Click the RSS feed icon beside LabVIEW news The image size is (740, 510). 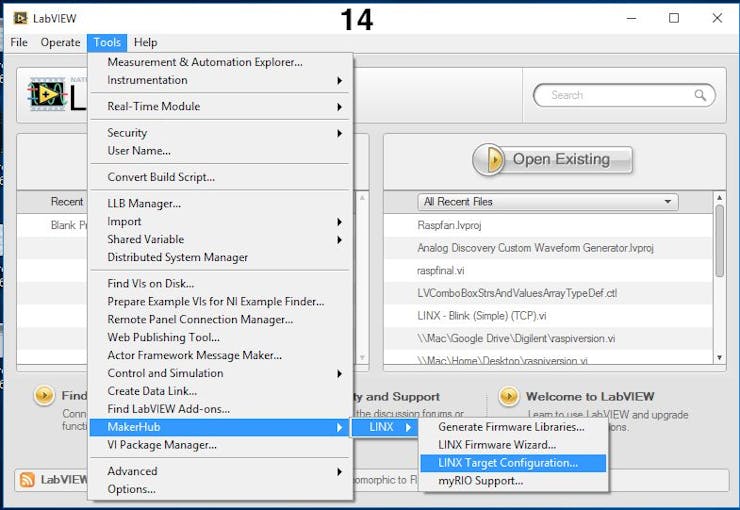(27, 480)
